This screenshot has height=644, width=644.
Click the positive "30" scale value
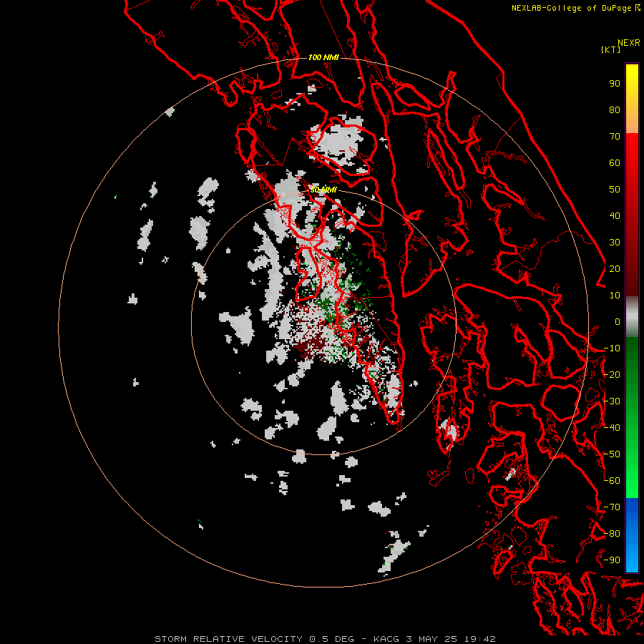pos(615,243)
